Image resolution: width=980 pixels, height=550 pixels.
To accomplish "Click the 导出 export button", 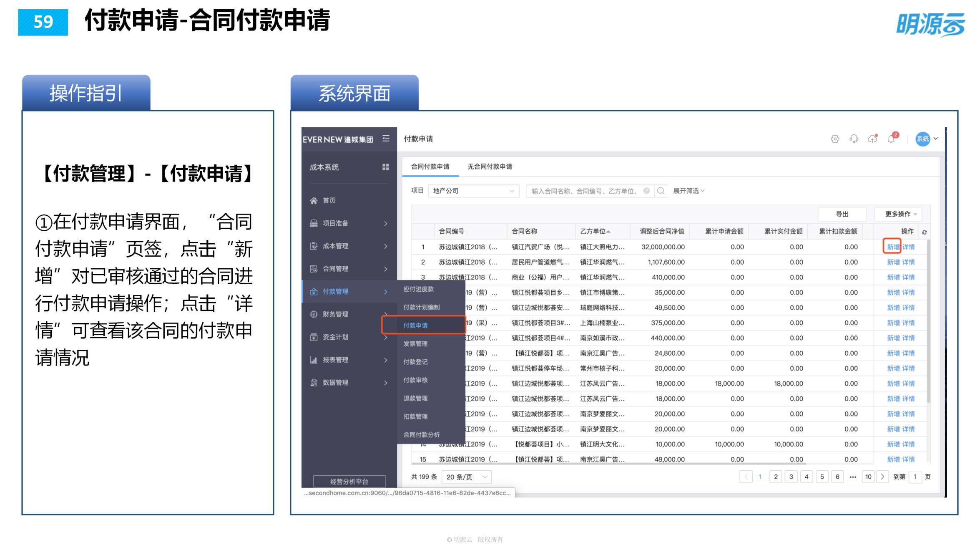I will [842, 214].
